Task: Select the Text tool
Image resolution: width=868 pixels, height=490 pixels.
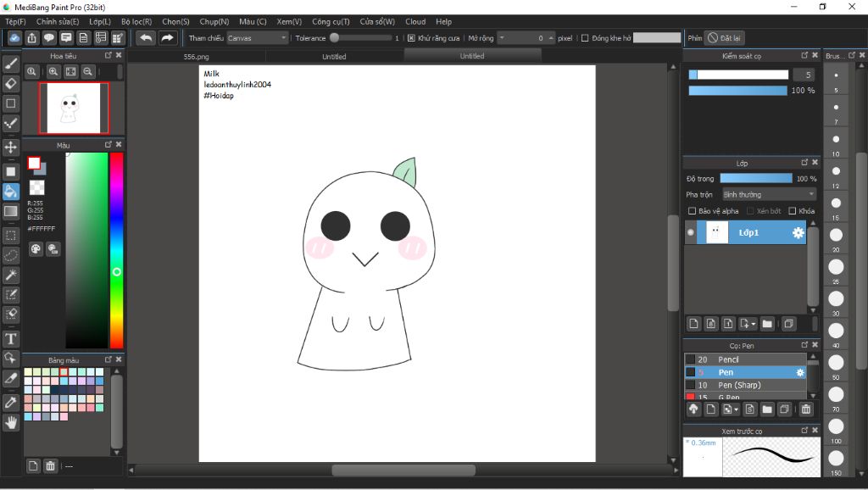Action: tap(10, 339)
